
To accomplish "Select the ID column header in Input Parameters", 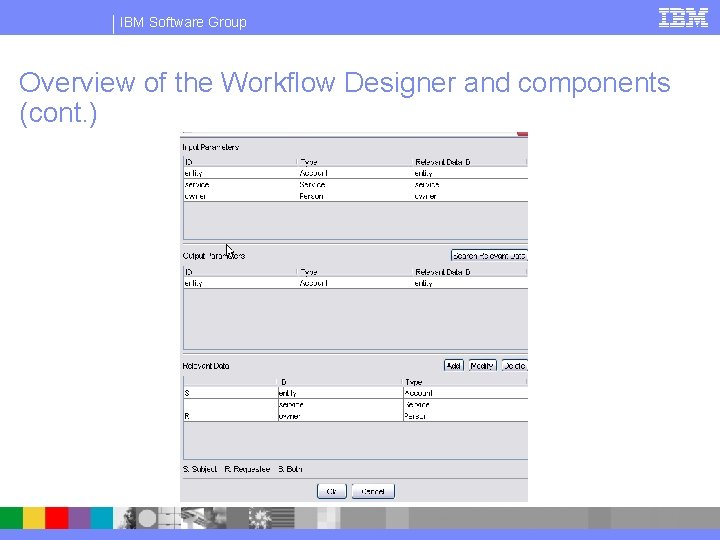I will [240, 162].
